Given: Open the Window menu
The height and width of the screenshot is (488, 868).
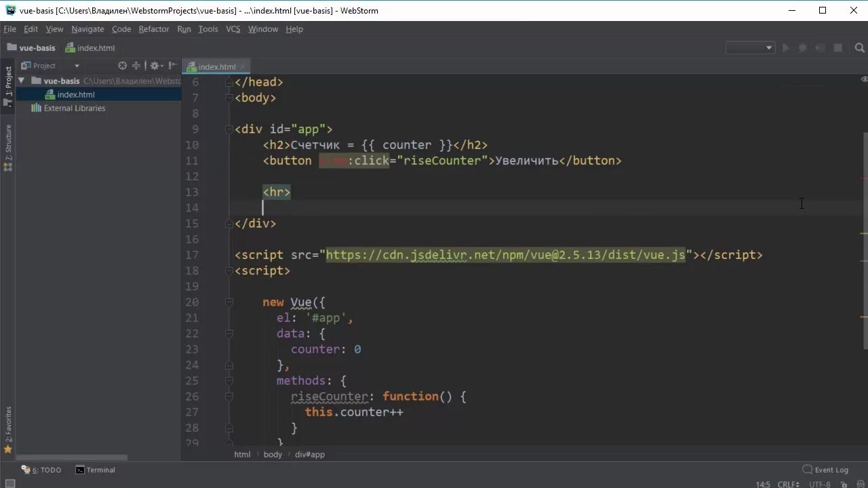Looking at the screenshot, I should tap(263, 29).
